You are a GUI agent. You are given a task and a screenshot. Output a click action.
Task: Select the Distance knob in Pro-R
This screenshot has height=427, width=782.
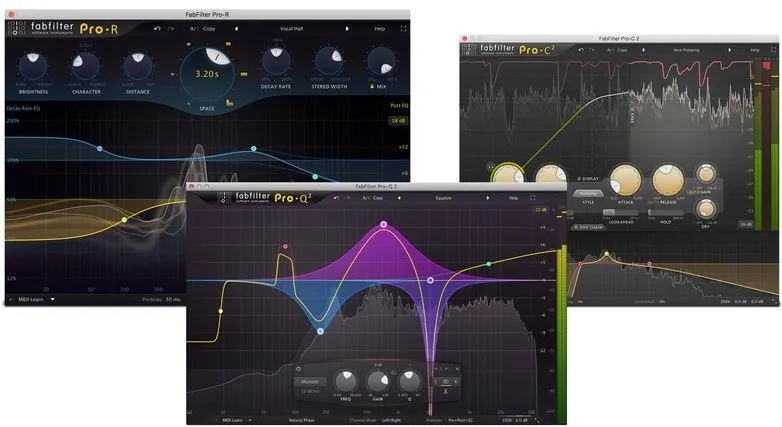point(138,65)
